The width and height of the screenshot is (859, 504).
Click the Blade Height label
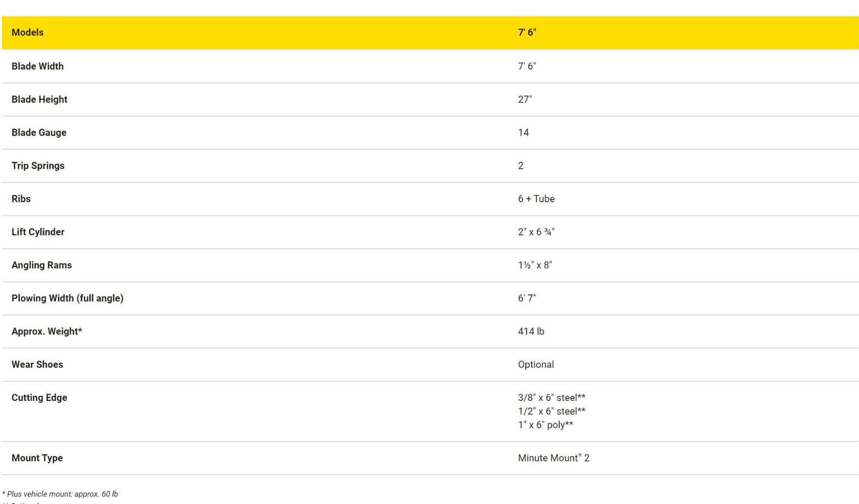pyautogui.click(x=39, y=99)
